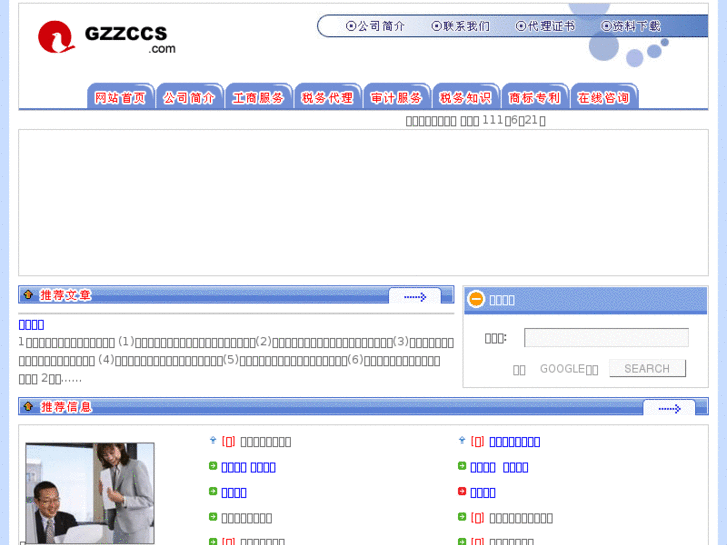This screenshot has width=727, height=545.
Task: Open the 公司简介 link in top bar
Action: coord(376,26)
